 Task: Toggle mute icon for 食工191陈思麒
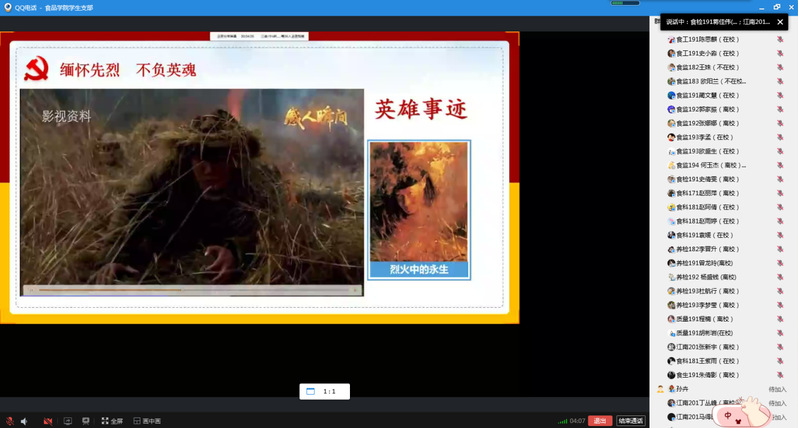pos(780,39)
